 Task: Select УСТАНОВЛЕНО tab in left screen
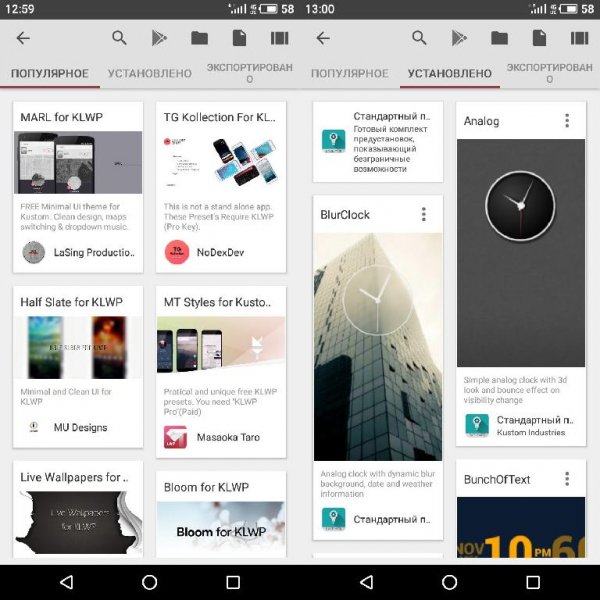pos(150,73)
